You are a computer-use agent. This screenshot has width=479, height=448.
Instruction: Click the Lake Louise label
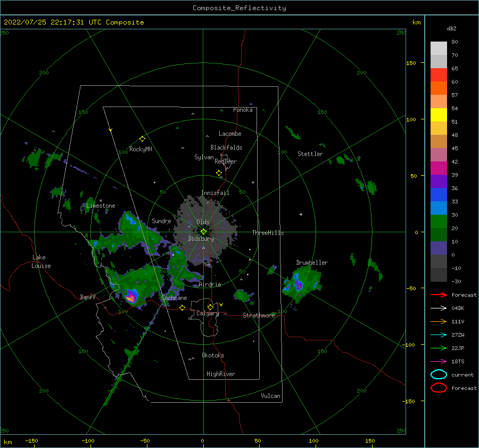41,262
